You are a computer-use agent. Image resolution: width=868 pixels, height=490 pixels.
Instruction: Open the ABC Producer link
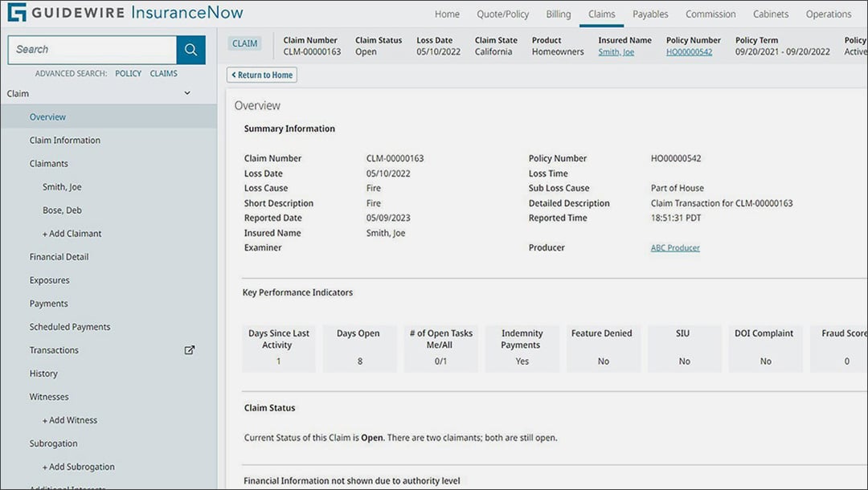tap(675, 247)
